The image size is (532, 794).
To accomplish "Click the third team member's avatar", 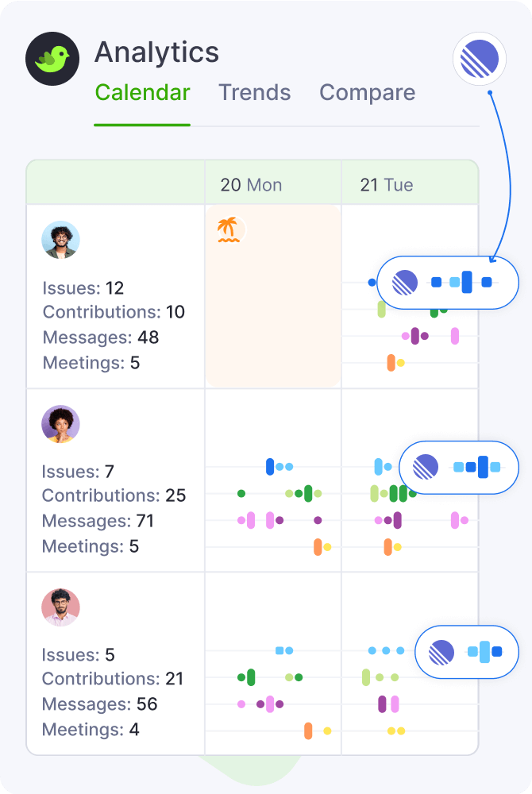I will tap(61, 607).
